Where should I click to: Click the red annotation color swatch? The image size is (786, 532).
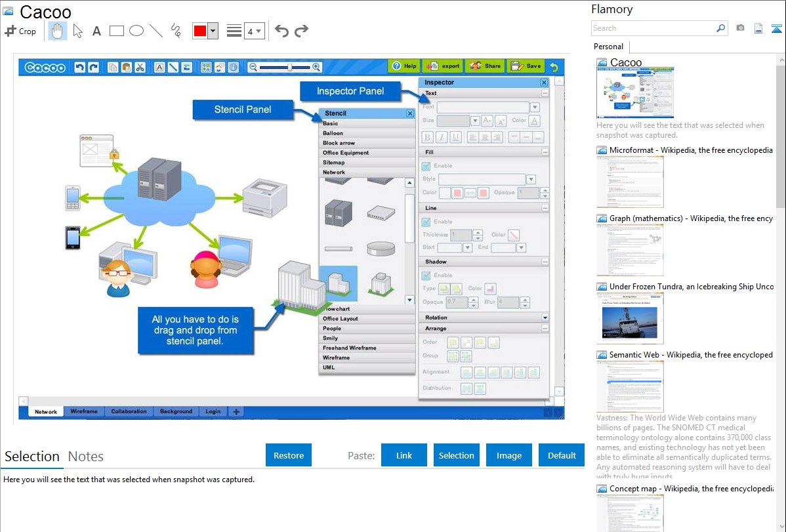coord(200,31)
